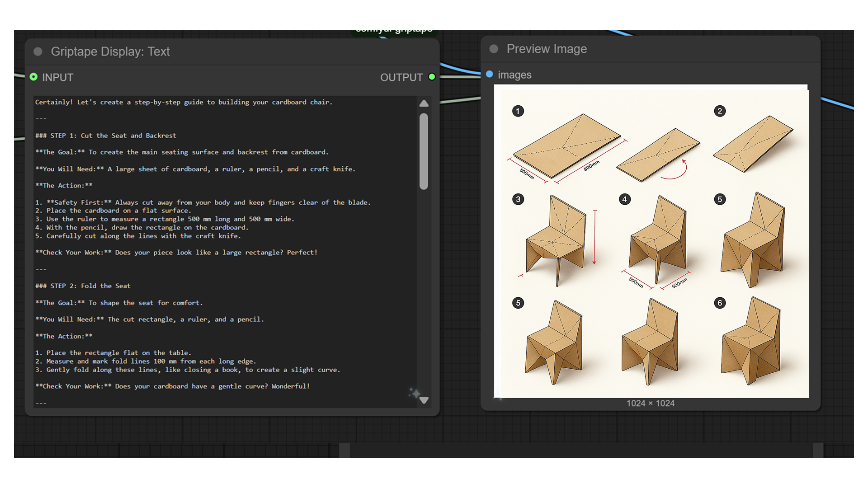This screenshot has height=488, width=868.
Task: Click the 1024 × 1024 size label
Action: pyautogui.click(x=650, y=403)
